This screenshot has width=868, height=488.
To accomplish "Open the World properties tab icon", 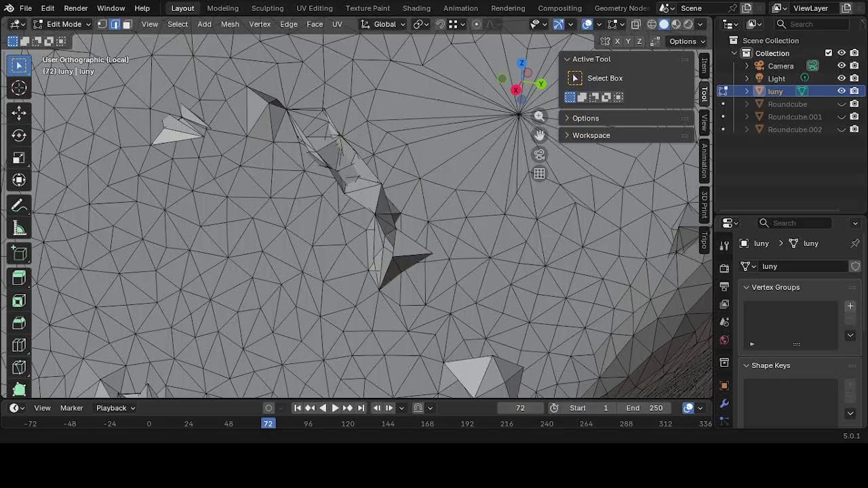I will coord(724,340).
